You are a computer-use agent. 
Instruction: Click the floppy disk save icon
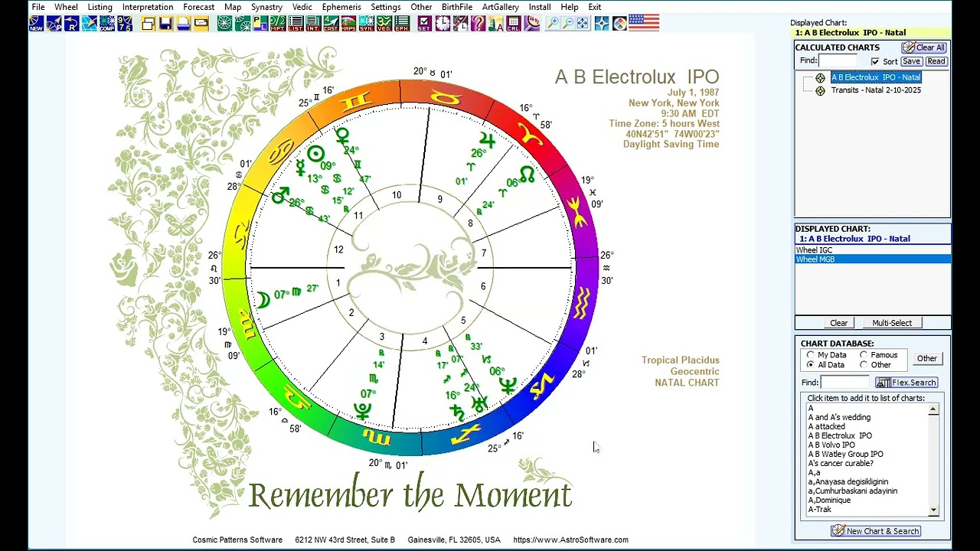[x=165, y=24]
